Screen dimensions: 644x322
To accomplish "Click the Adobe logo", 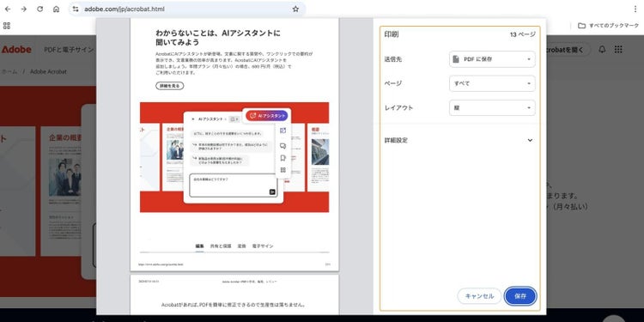I will pyautogui.click(x=16, y=50).
